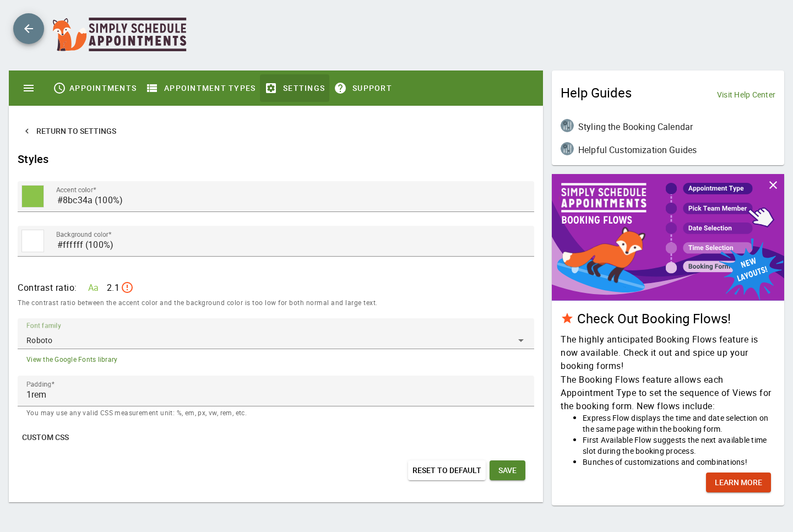Image resolution: width=793 pixels, height=532 pixels.
Task: Click the Simply Schedule Appointments fox logo
Action: 120,34
